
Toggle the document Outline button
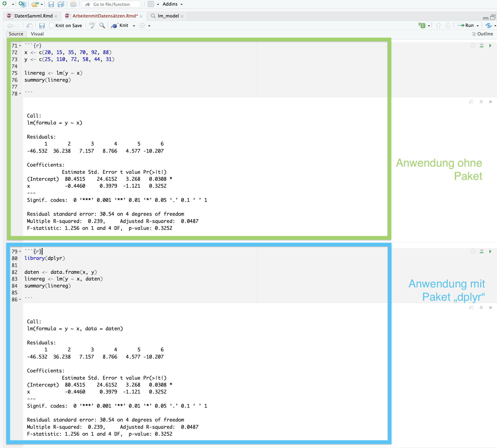click(x=482, y=34)
